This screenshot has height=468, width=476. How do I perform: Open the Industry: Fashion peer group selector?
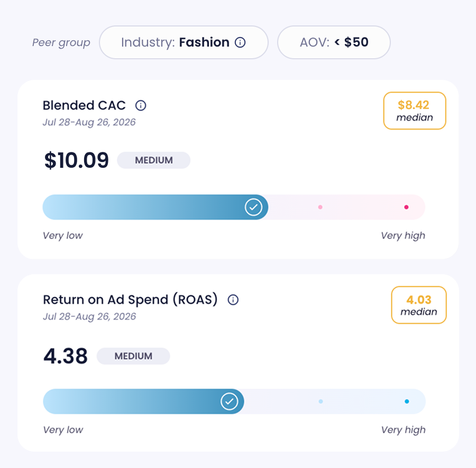click(184, 42)
